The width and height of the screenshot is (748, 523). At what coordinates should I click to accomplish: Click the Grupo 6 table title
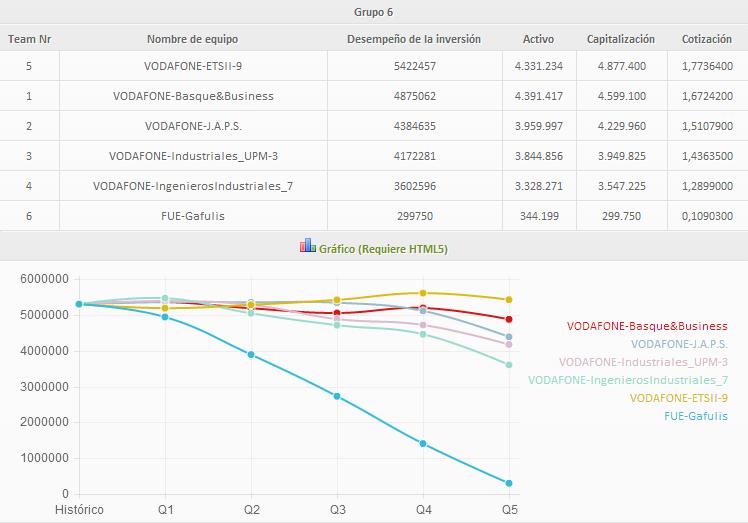pos(374,12)
